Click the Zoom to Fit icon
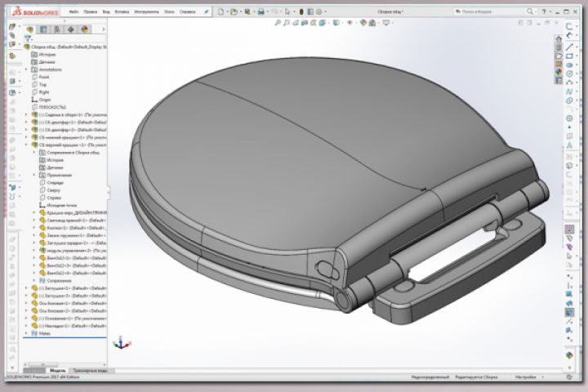The height and width of the screenshot is (392, 588). pyautogui.click(x=278, y=23)
